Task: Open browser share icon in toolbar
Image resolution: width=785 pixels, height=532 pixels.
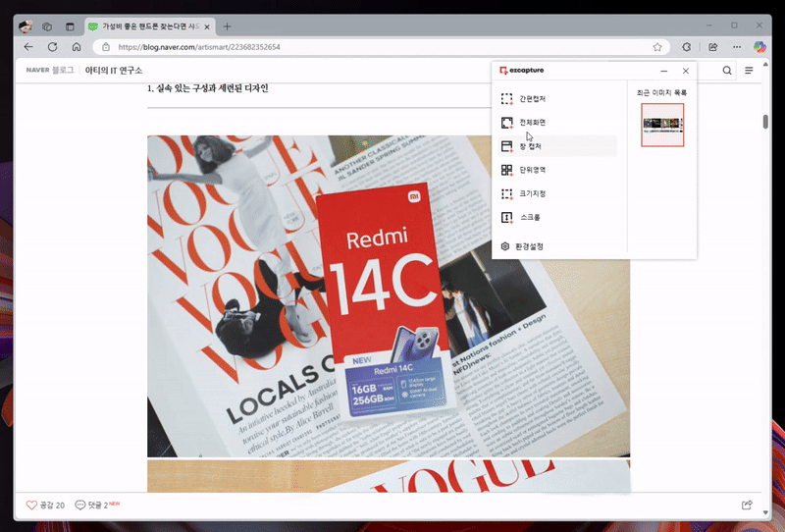Action: click(713, 47)
